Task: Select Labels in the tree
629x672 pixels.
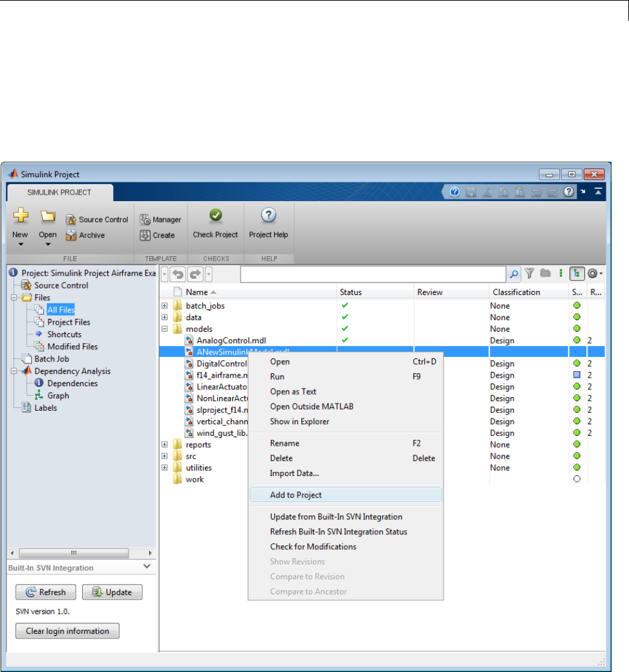Action: (45, 408)
